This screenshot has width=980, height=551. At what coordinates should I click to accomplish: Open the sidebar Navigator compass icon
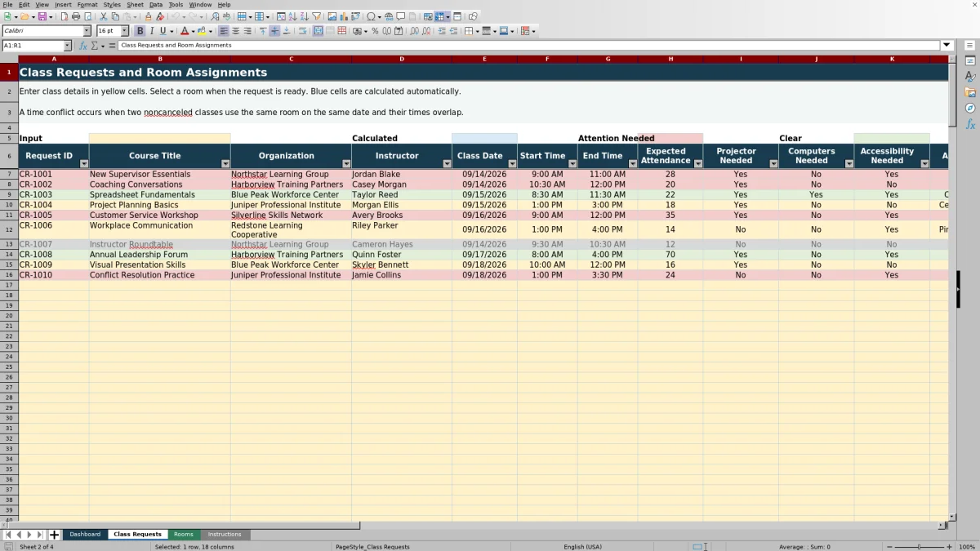pos(970,108)
